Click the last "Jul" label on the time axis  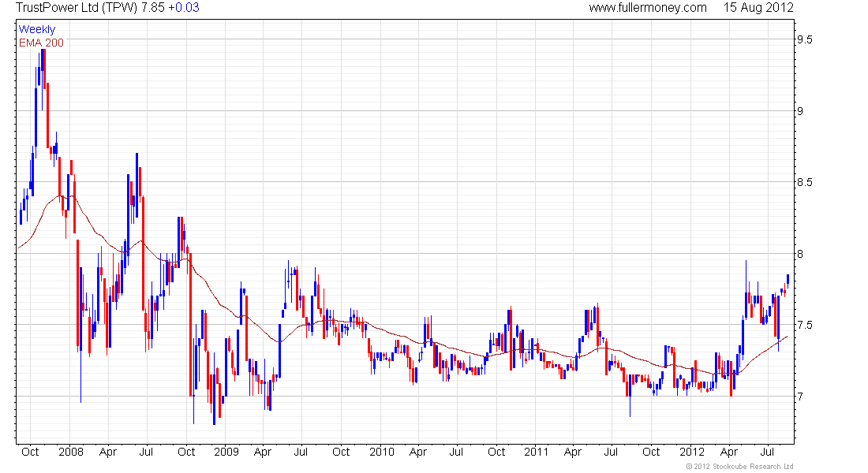[767, 452]
